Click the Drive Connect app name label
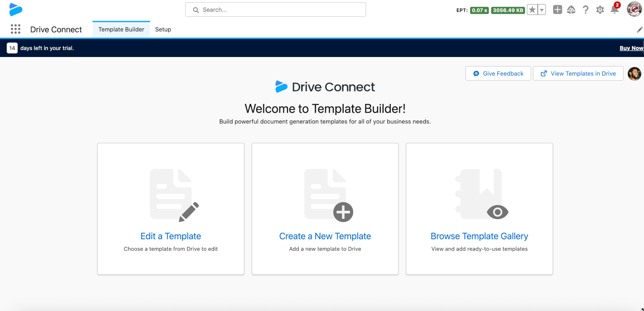644x311 pixels. 56,29
